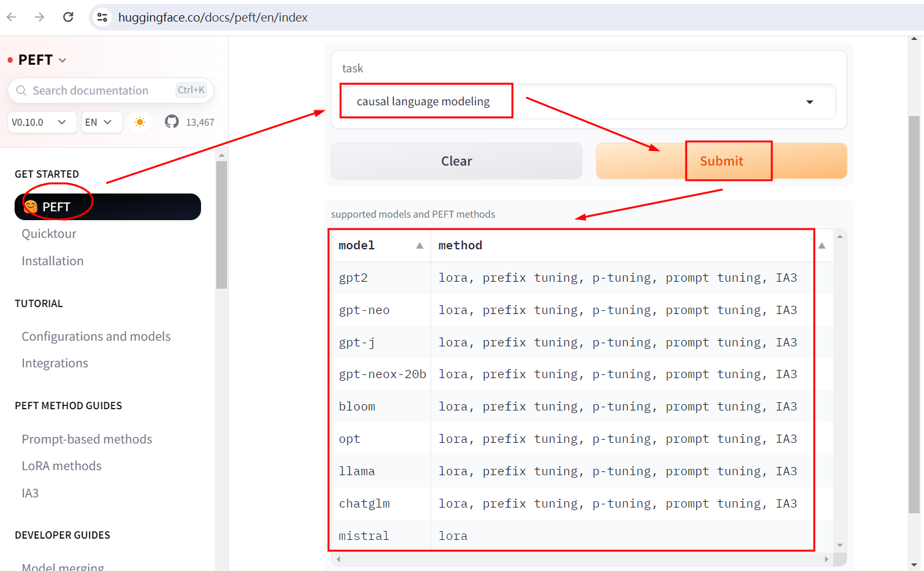924x571 pixels.
Task: Click the Submit button
Action: click(x=721, y=161)
